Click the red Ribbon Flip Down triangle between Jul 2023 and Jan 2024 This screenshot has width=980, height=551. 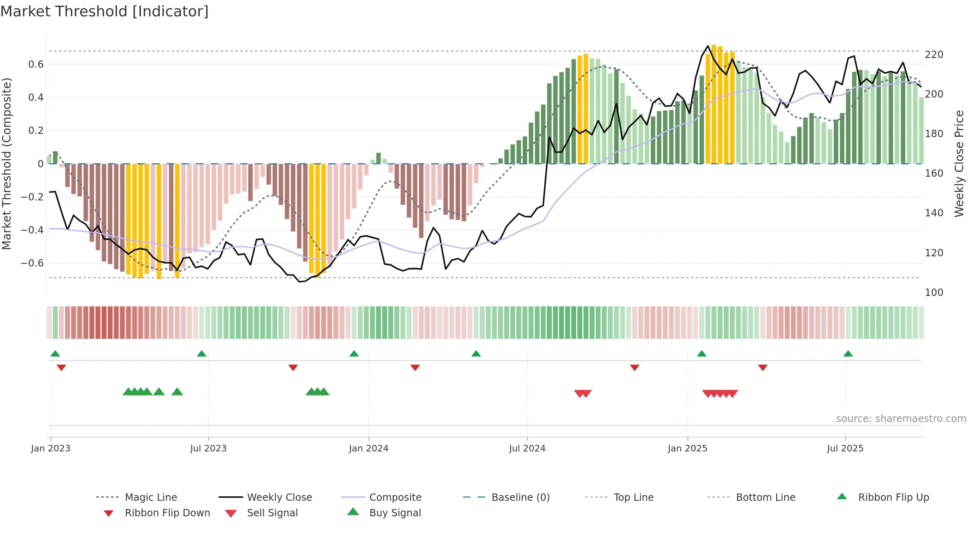pyautogui.click(x=293, y=368)
